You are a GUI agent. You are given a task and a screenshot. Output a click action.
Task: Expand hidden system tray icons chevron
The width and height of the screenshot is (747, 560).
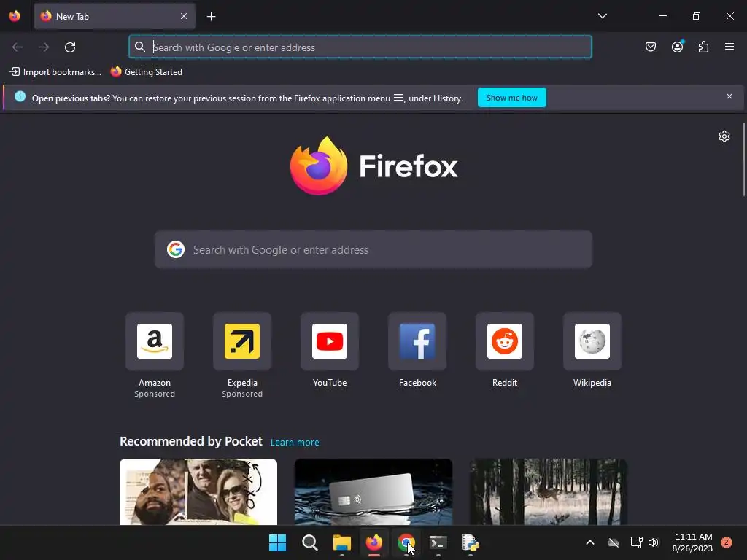pos(589,542)
